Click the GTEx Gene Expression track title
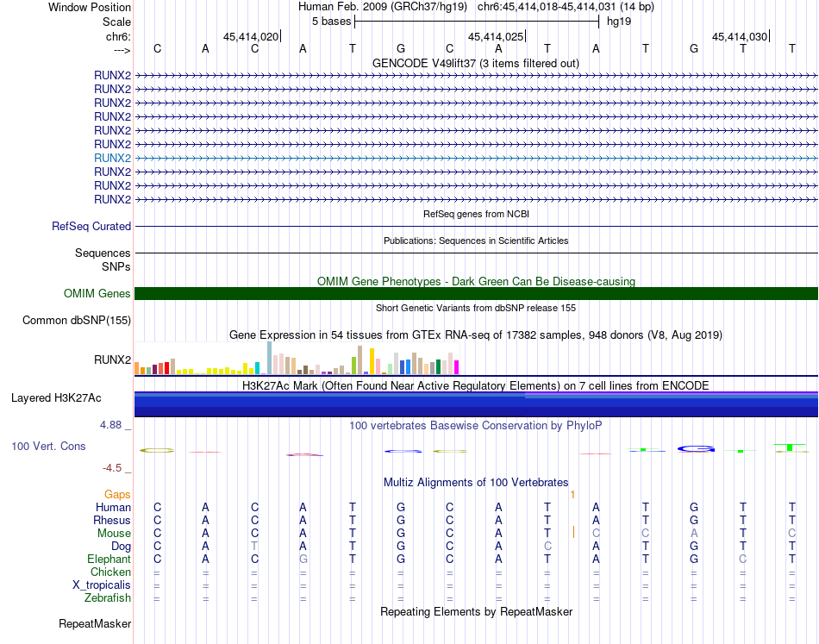 tap(476, 335)
